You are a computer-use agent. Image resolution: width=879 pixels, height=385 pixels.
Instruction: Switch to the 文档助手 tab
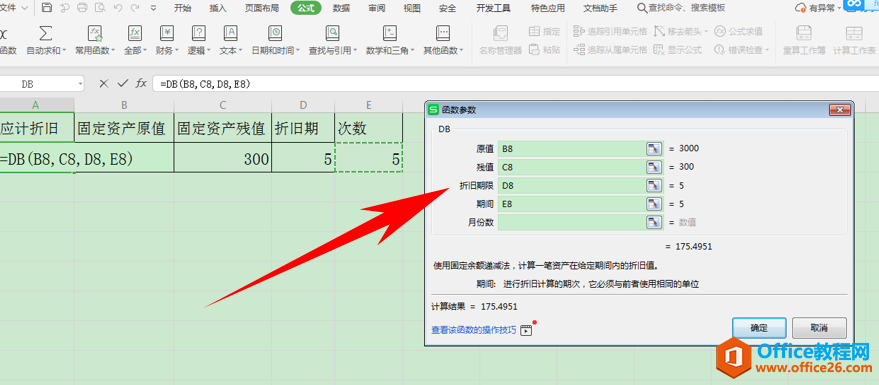pyautogui.click(x=600, y=8)
